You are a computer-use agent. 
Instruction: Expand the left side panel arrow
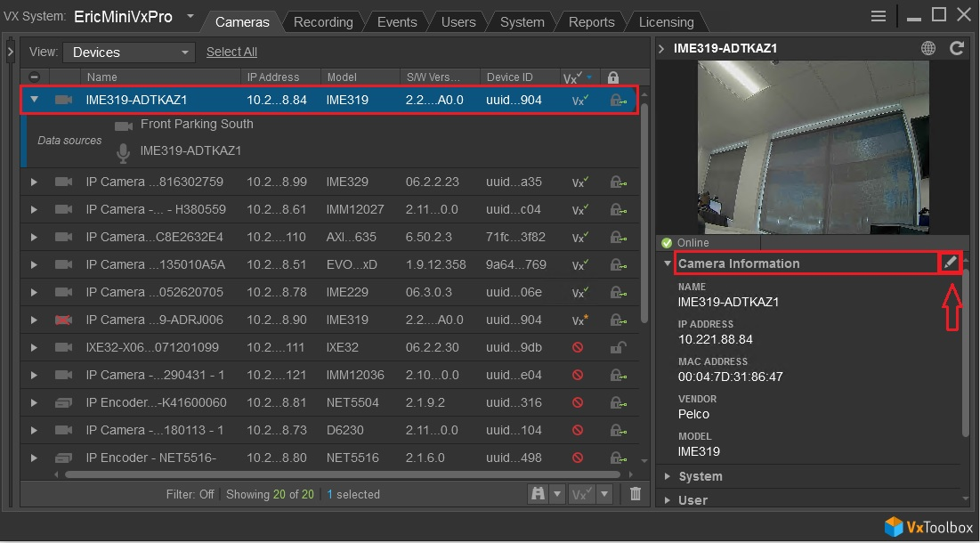[10, 52]
